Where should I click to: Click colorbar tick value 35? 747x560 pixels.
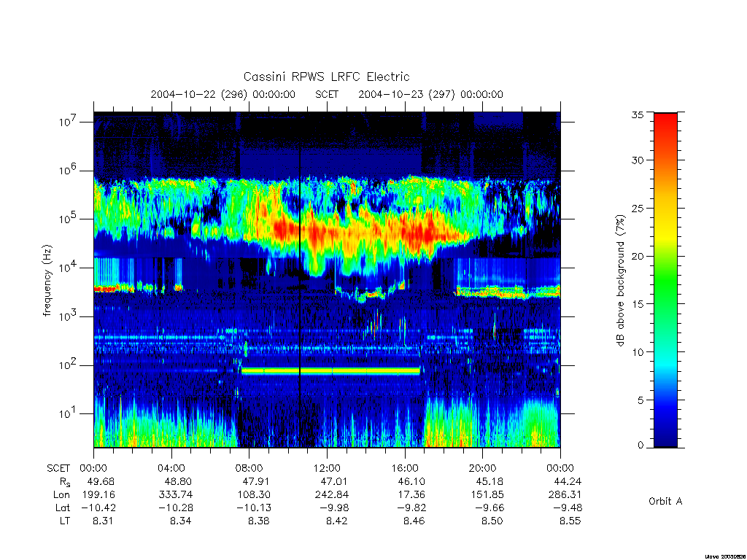(638, 114)
